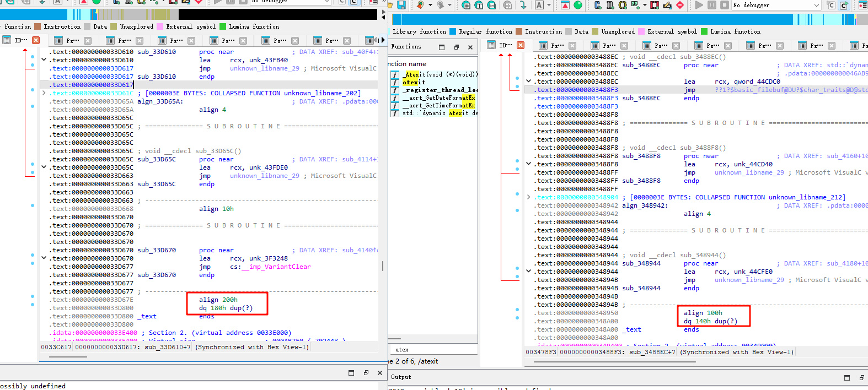
Task: Close the ID tab in right window
Action: (x=521, y=45)
